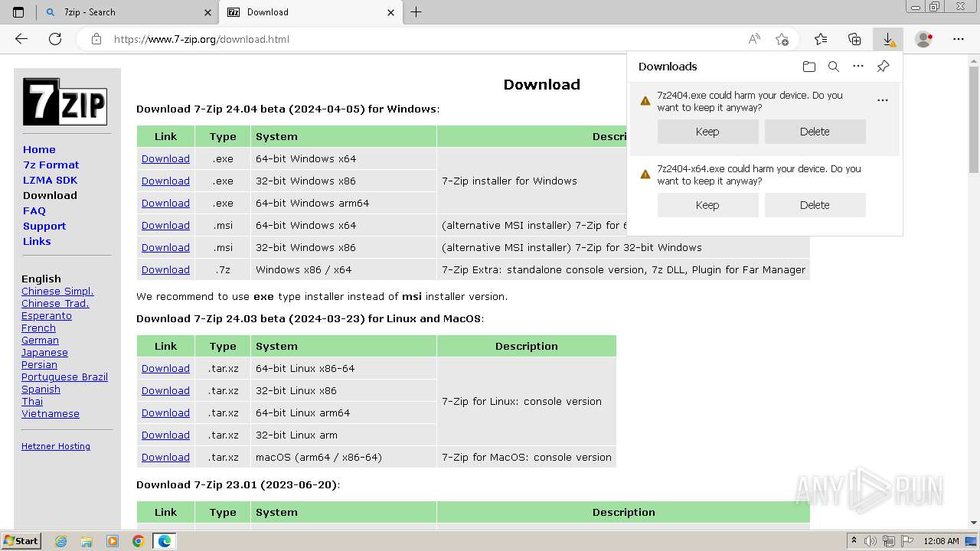
Task: Switch language to Persian
Action: pyautogui.click(x=39, y=365)
